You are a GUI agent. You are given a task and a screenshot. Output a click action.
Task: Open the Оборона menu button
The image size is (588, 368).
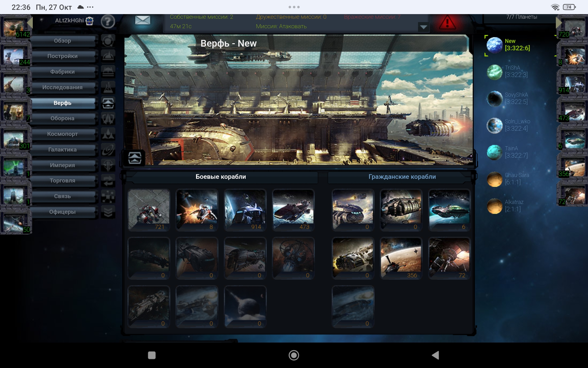[62, 119]
